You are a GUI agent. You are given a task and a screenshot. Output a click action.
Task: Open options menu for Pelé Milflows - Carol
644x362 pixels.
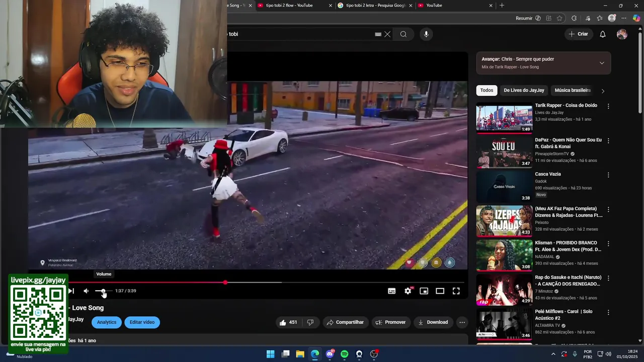click(608, 312)
